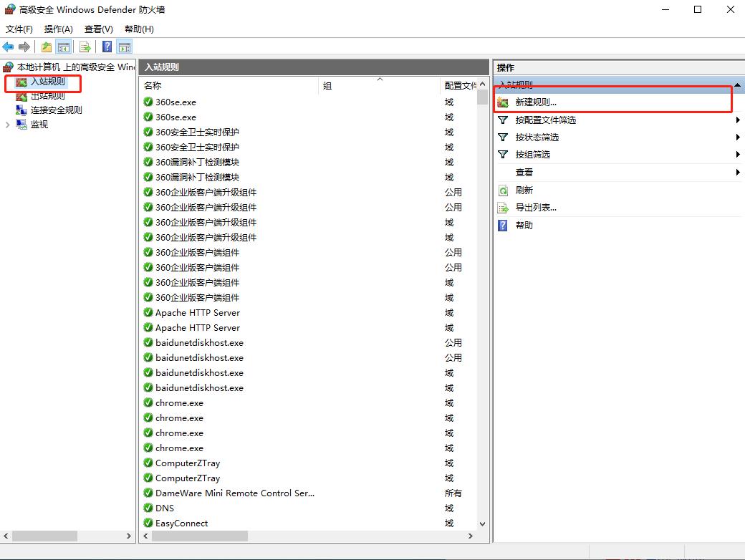Image resolution: width=745 pixels, height=560 pixels.
Task: Click green check icon of EasyConnect rule
Action: (x=148, y=523)
